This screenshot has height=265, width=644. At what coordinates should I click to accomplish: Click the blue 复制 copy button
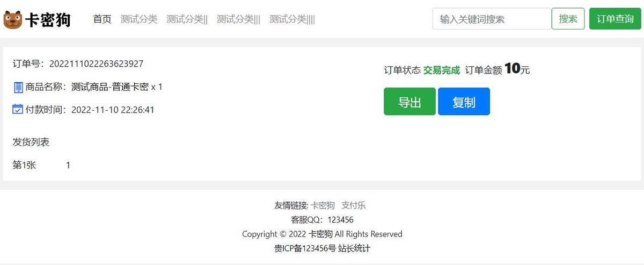click(464, 102)
